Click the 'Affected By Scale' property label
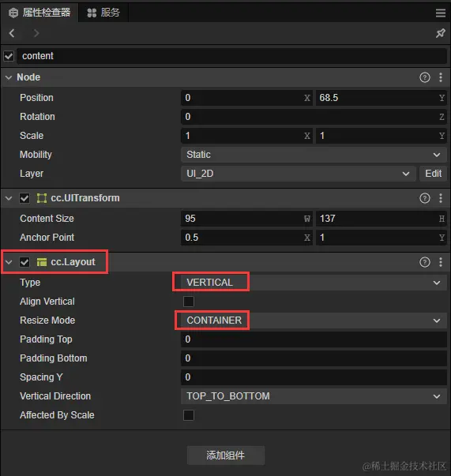Image resolution: width=451 pixels, height=476 pixels. [57, 415]
